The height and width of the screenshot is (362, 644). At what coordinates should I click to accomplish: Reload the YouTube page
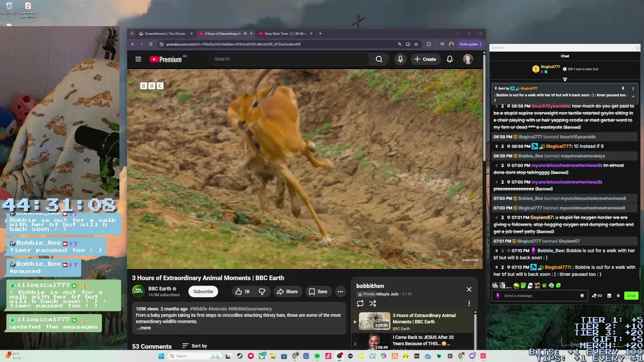click(x=150, y=44)
